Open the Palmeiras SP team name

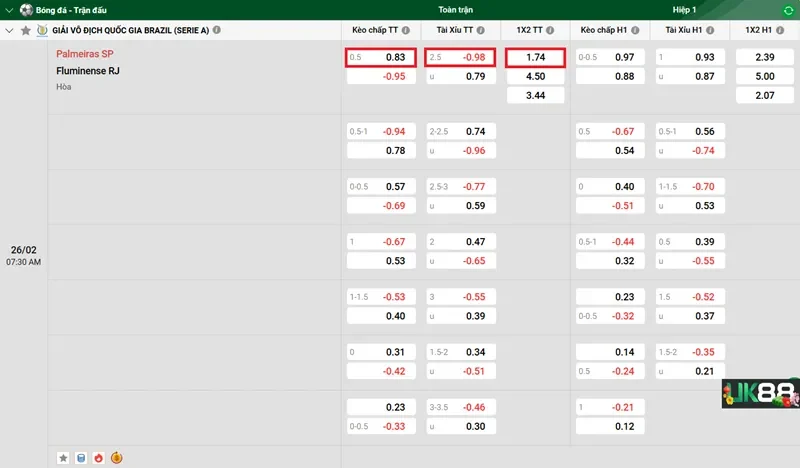coord(85,54)
